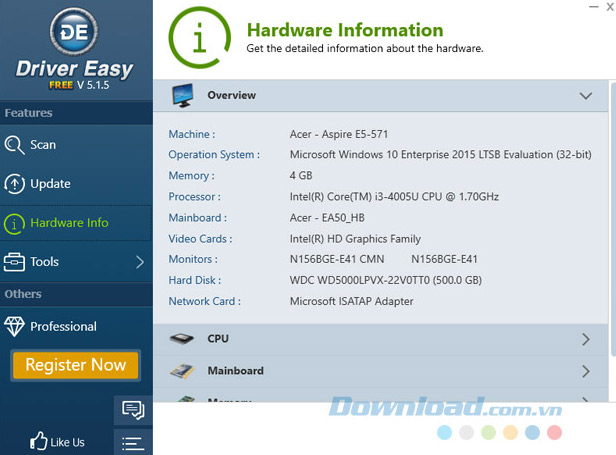Click the FREE V 5.1.5 version text
616x455 pixels.
click(79, 85)
